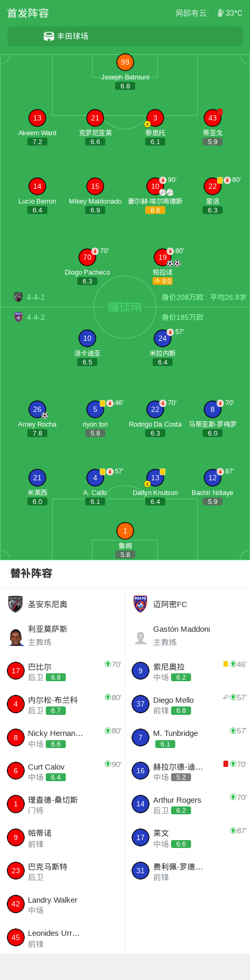The width and height of the screenshot is (250, 980).
Task: Open player 19 帕拉诺 with 9.0 rating
Action: coord(163,257)
